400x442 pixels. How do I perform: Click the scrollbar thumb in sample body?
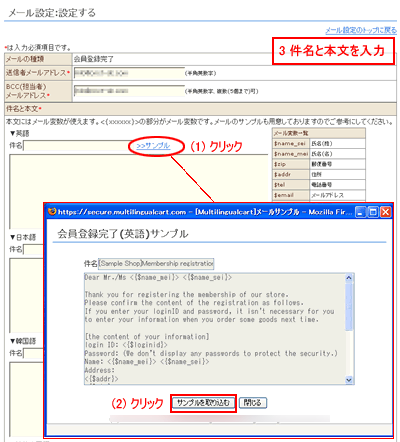[349, 307]
